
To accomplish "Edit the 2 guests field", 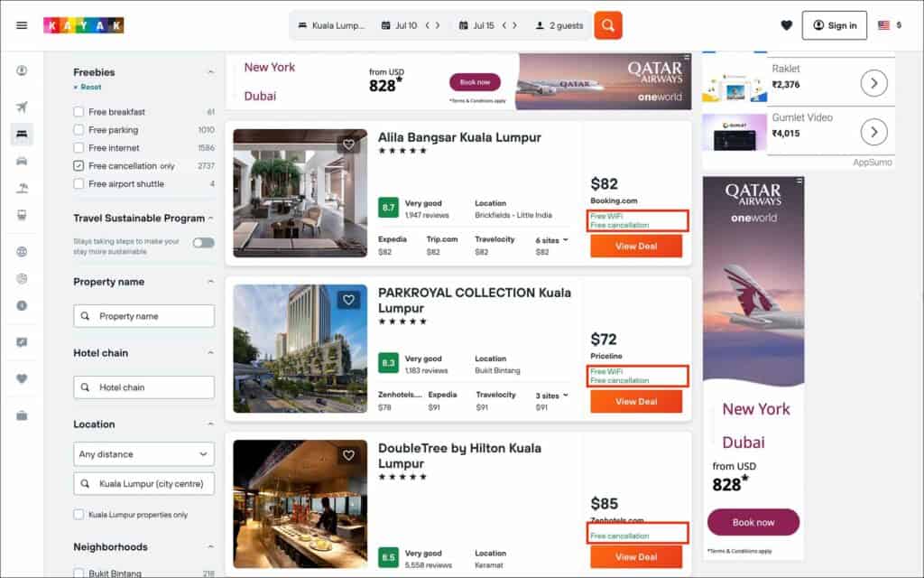I will click(559, 25).
